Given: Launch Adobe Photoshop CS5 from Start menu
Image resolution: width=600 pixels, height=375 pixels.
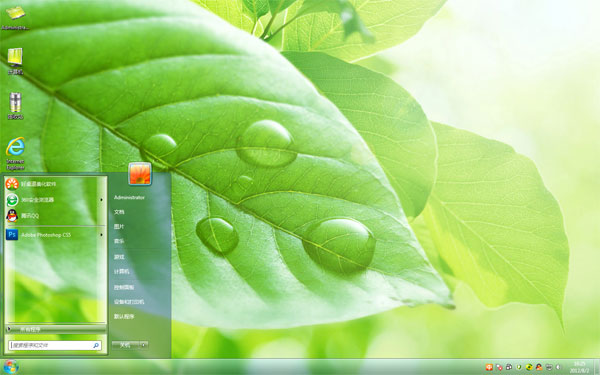Looking at the screenshot, I should (55, 235).
